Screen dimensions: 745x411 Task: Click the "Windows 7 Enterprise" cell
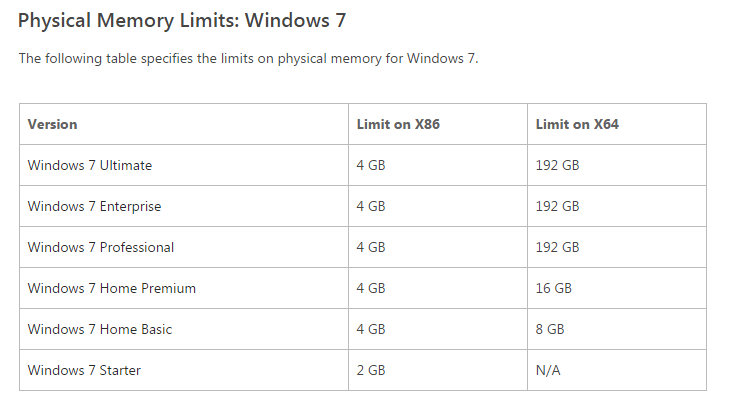click(x=94, y=206)
